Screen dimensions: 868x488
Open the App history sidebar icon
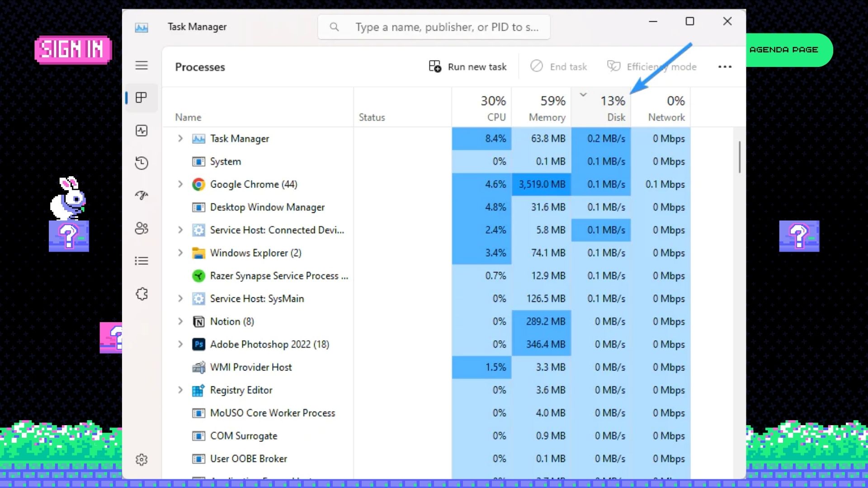coord(142,163)
